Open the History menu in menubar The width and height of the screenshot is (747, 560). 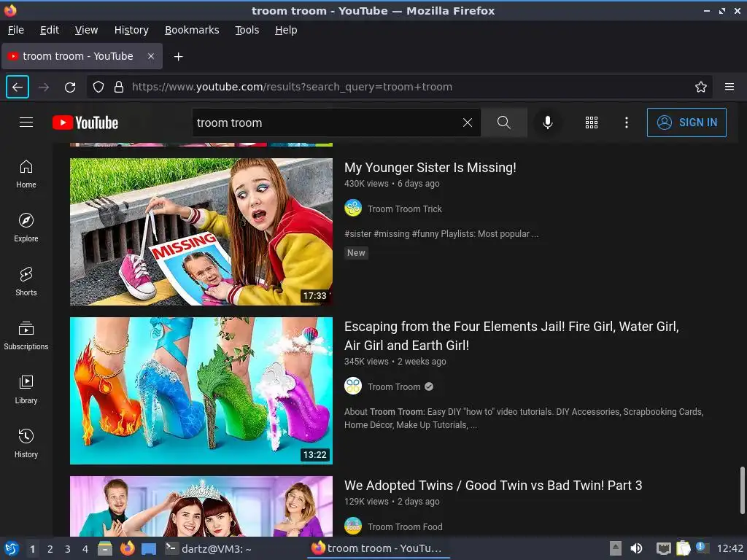pos(131,30)
